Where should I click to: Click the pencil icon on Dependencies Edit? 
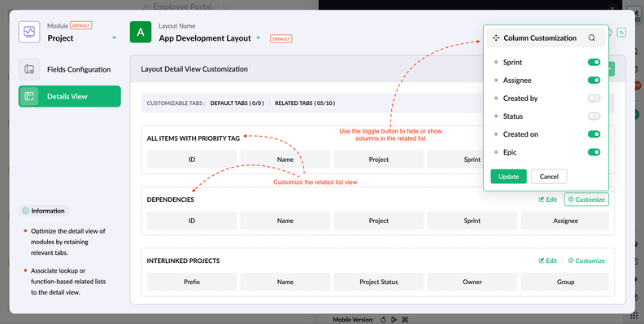pyautogui.click(x=542, y=199)
